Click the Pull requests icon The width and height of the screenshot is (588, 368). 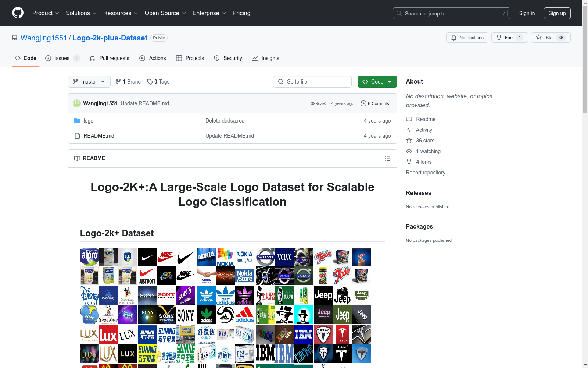(x=92, y=58)
